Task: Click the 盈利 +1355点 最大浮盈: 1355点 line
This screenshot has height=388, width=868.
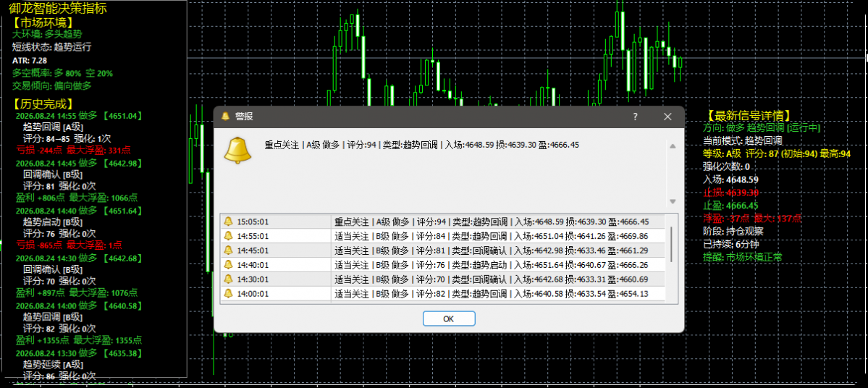Action: tap(79, 340)
